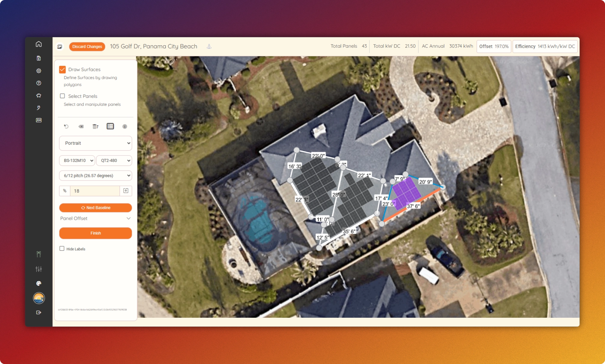Click the home icon in sidebar

39,44
